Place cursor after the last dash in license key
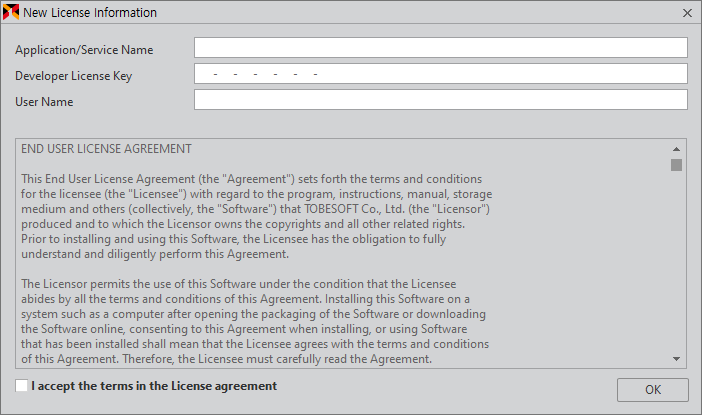702x415 pixels. click(321, 74)
